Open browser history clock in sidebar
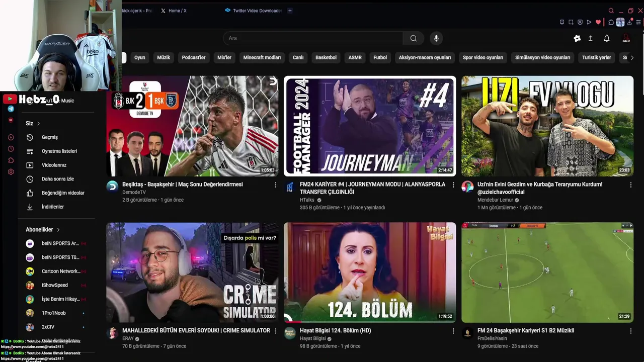Viewport: 644px width, 362px height. tap(11, 149)
